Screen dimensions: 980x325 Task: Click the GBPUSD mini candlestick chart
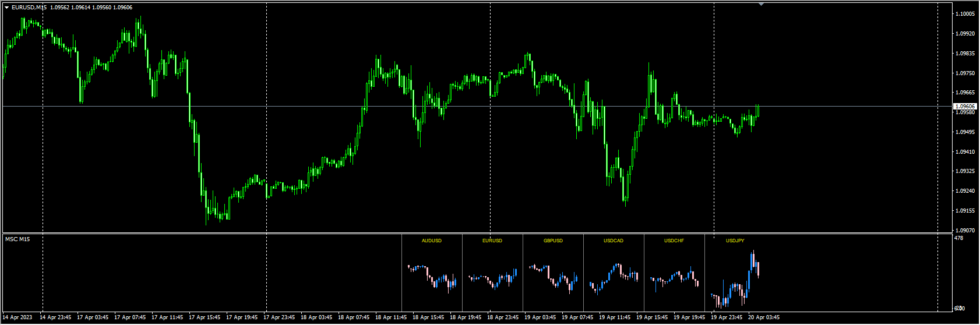(x=553, y=277)
